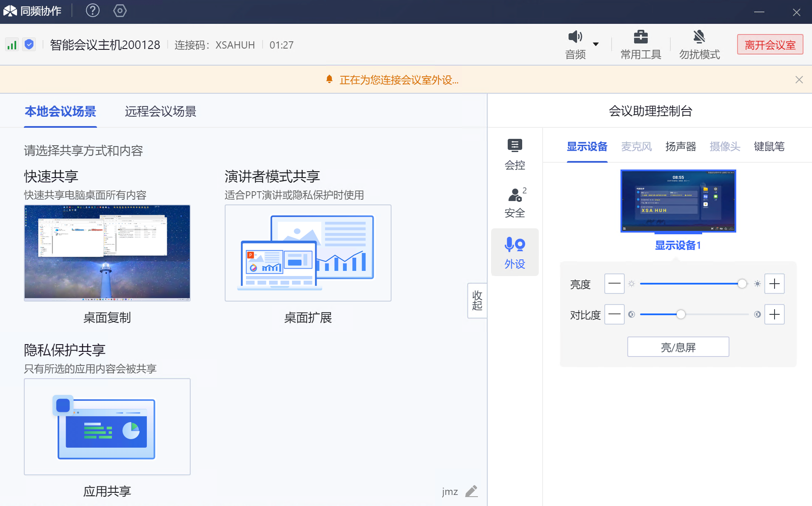Open the settings hexagon icon in title bar
The height and width of the screenshot is (506, 812).
(120, 10)
